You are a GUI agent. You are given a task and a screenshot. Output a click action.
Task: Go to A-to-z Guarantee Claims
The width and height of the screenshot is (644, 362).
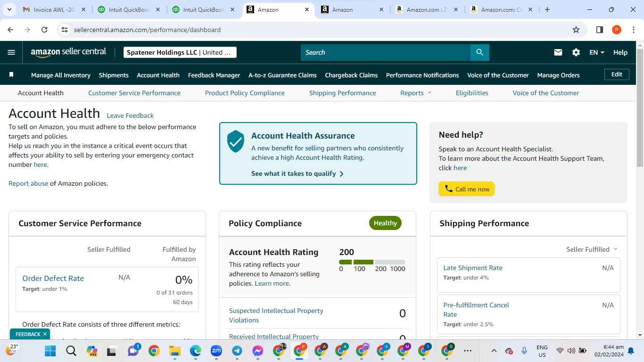282,75
